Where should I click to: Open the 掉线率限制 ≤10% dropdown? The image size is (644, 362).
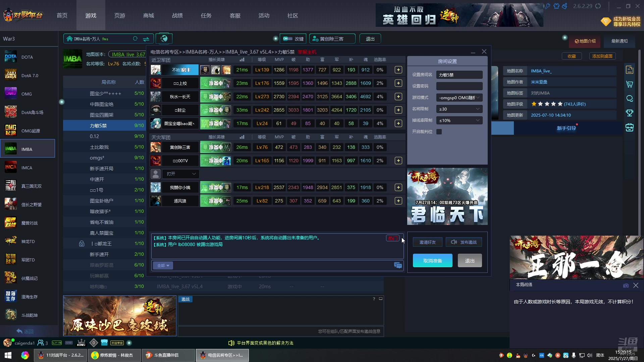(x=459, y=120)
